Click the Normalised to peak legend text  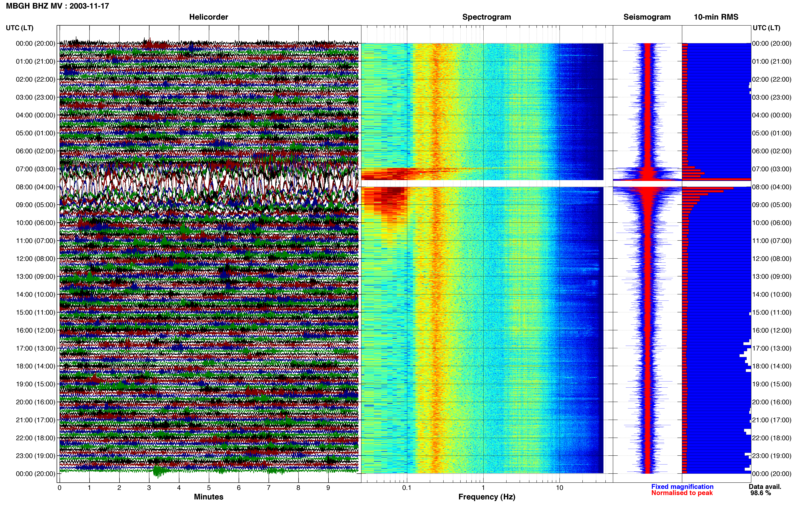[682, 493]
